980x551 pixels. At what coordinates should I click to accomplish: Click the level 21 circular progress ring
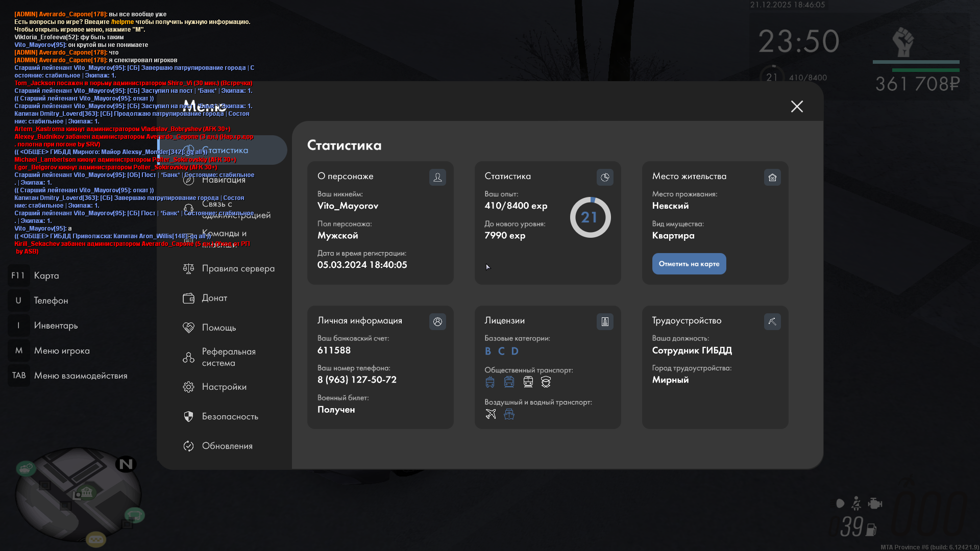pos(590,217)
